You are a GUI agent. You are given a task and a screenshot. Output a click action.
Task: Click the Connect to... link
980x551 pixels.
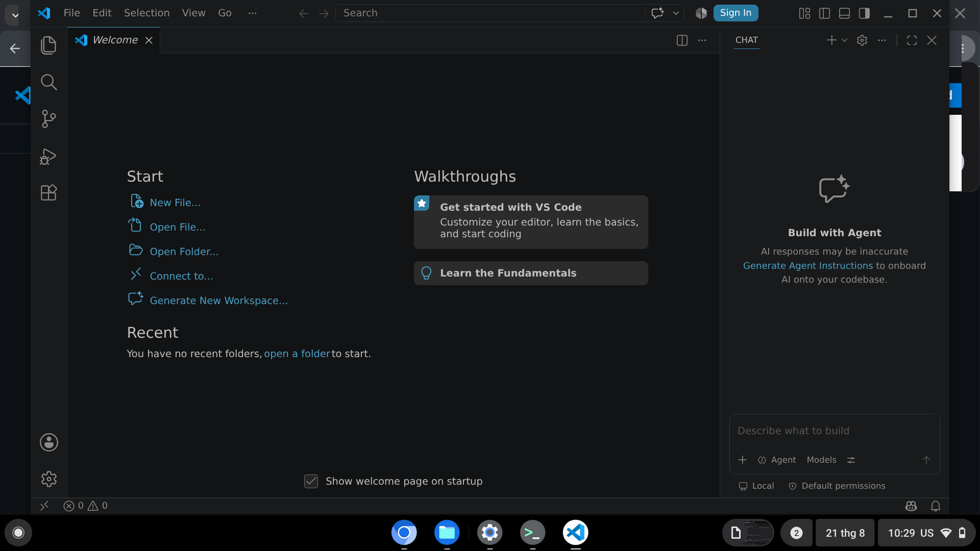181,276
